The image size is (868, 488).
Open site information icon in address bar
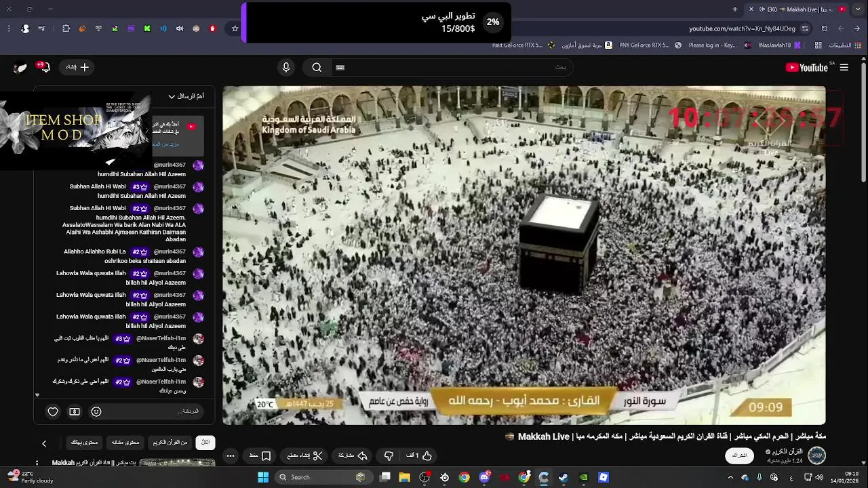(x=805, y=28)
